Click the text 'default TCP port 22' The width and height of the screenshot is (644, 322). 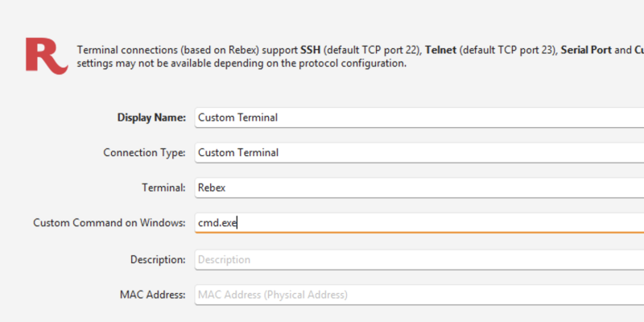tap(372, 50)
